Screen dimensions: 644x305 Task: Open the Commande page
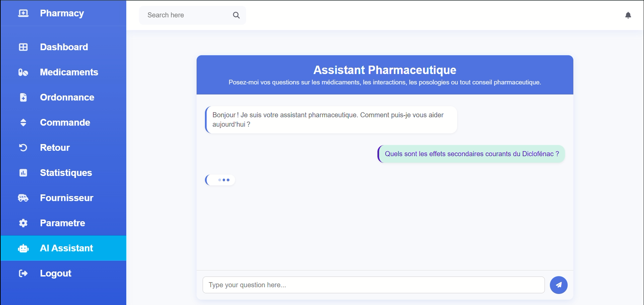tap(65, 123)
